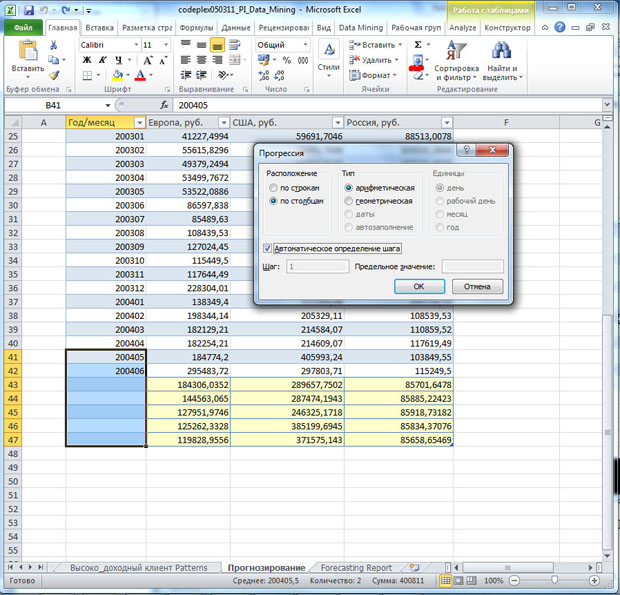Open the Name Box dropdown arrow
620x595 pixels.
pyautogui.click(x=108, y=105)
